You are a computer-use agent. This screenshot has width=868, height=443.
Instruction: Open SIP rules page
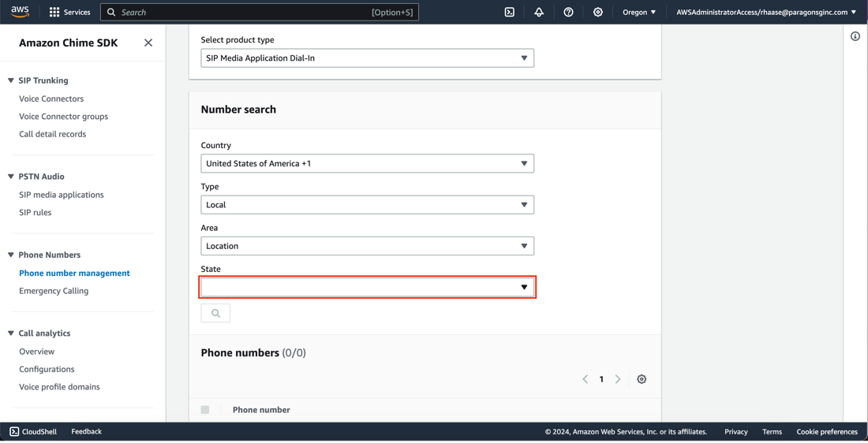coord(36,212)
